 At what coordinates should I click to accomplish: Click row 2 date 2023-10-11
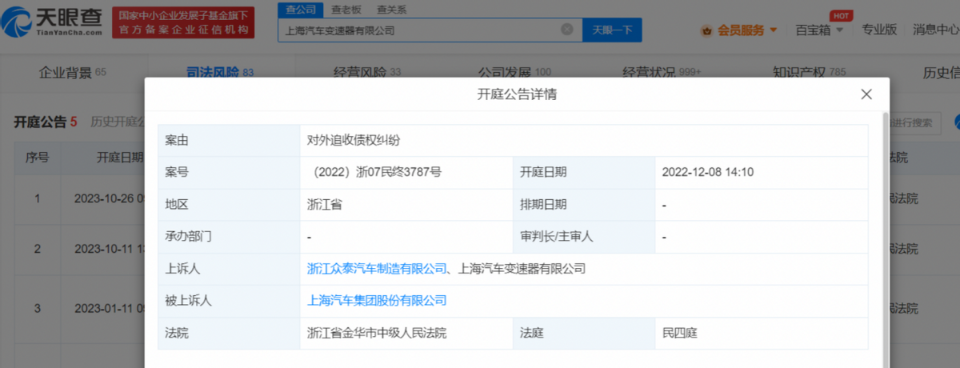[109, 249]
